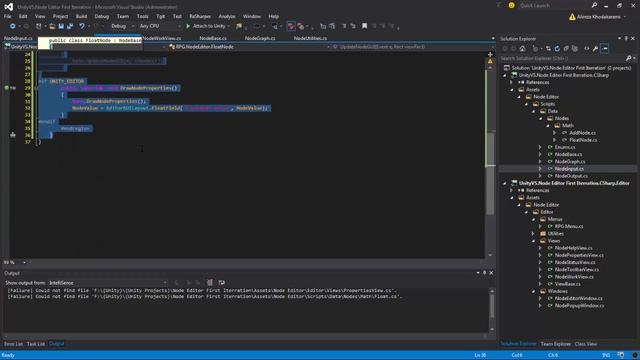640x360 pixels.
Task: Click the Collapse All icon in Solution Explorer
Action: [x=566, y=49]
